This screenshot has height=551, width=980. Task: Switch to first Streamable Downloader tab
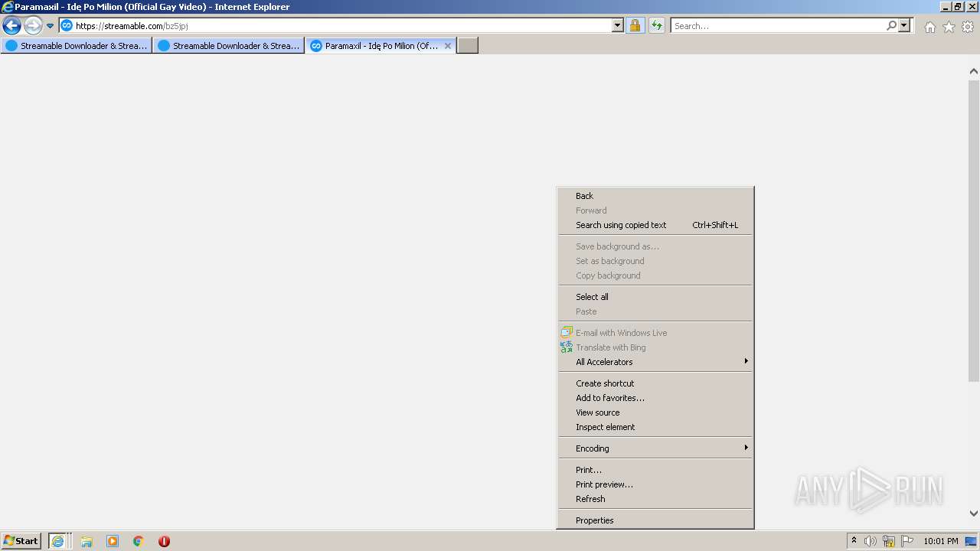[x=77, y=46]
